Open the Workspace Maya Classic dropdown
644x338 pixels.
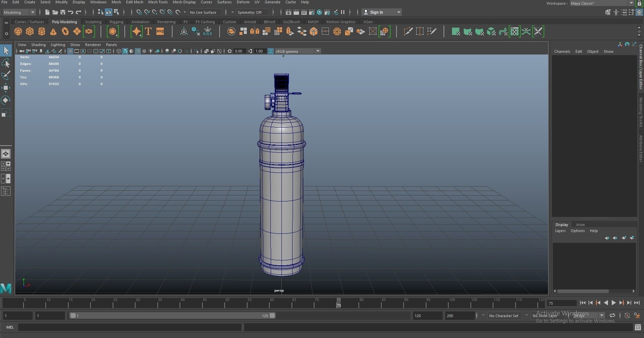[602, 3]
